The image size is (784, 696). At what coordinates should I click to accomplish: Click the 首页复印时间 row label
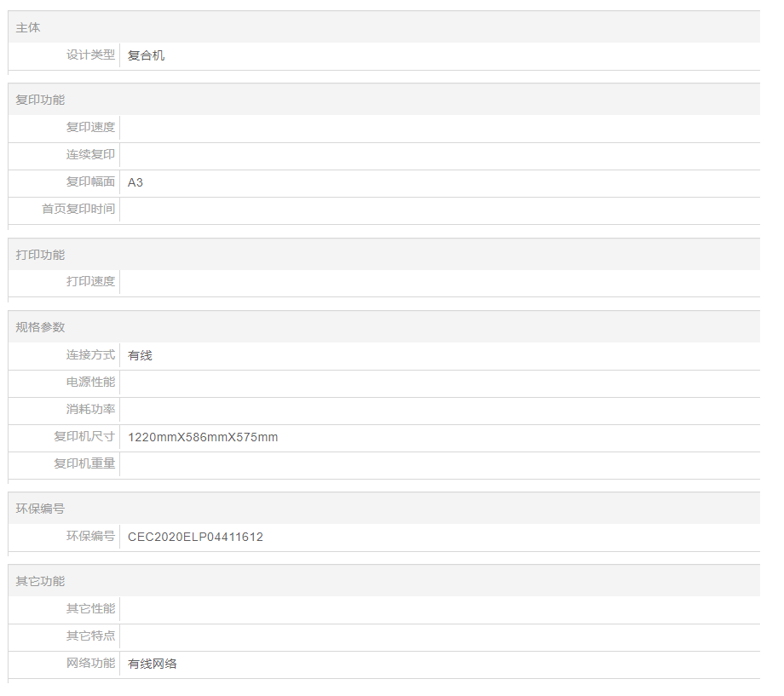(78, 210)
